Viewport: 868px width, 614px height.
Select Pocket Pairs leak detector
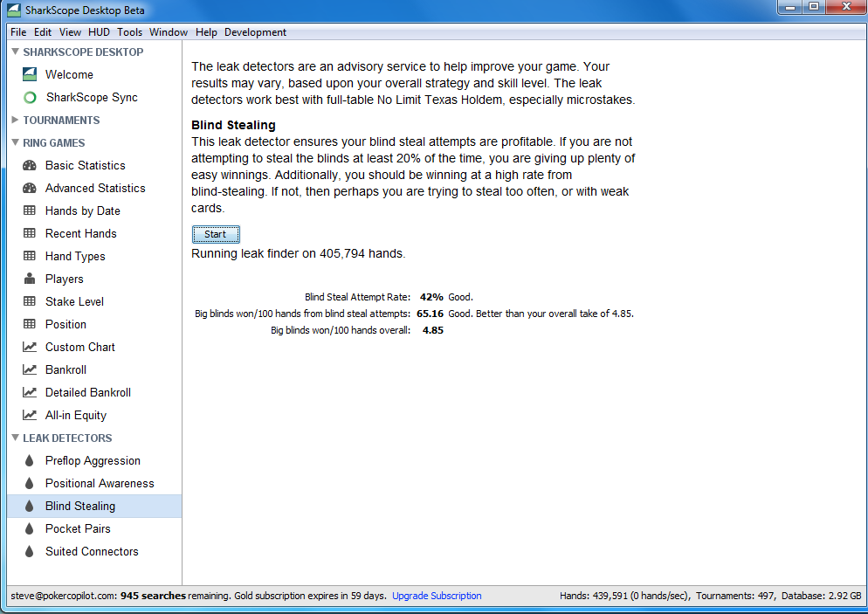pyautogui.click(x=78, y=528)
